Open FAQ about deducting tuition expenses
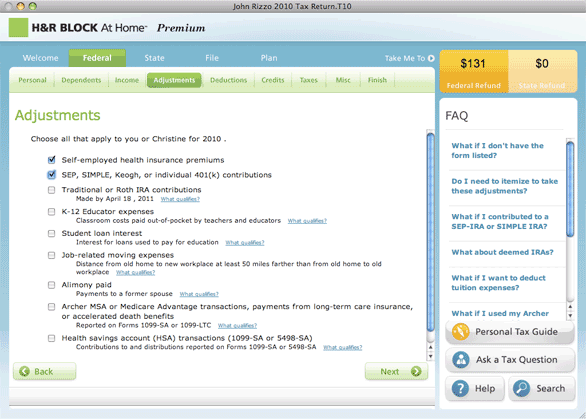This screenshot has width=586, height=419. [498, 283]
